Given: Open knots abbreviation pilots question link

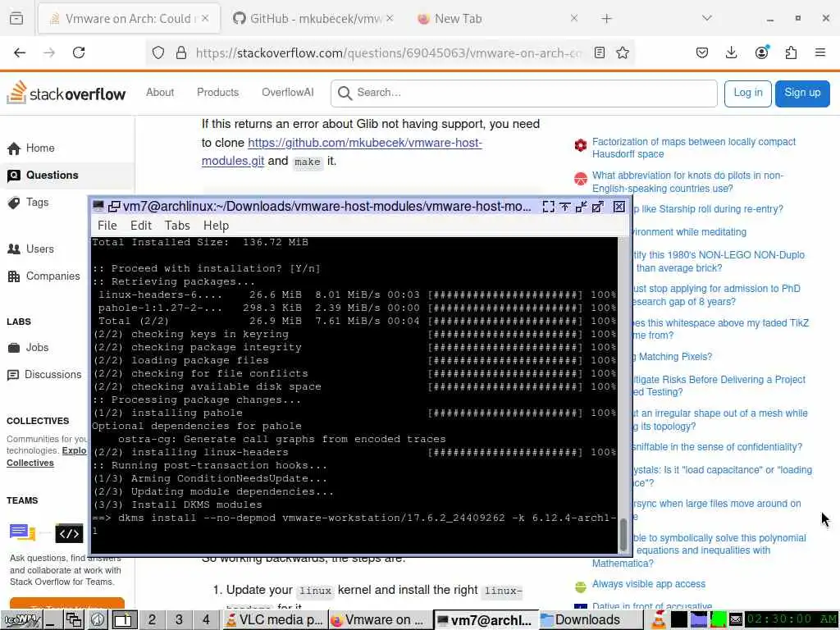Looking at the screenshot, I should coord(687,181).
